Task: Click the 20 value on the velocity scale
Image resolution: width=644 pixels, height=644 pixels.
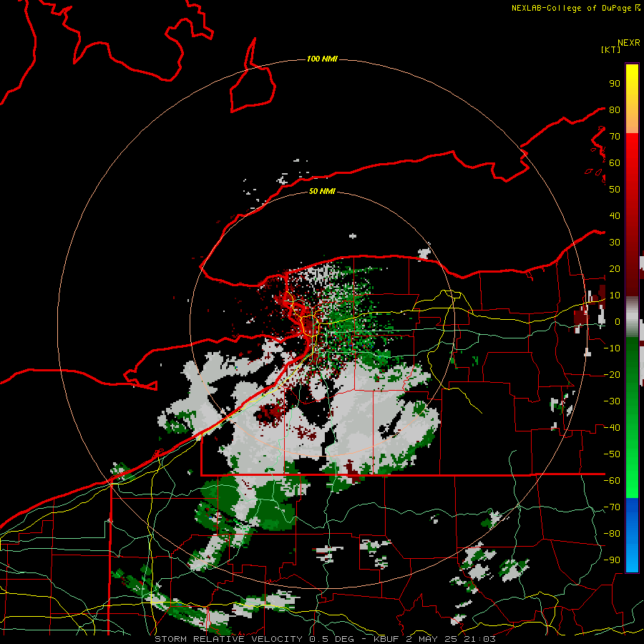Action: click(x=615, y=268)
